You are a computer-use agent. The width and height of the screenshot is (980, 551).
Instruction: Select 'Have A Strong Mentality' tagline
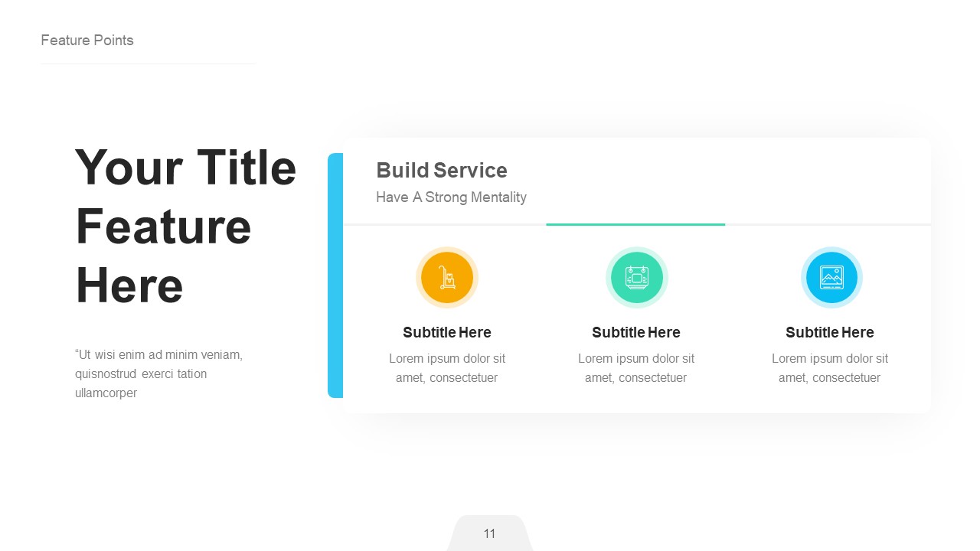tap(451, 197)
